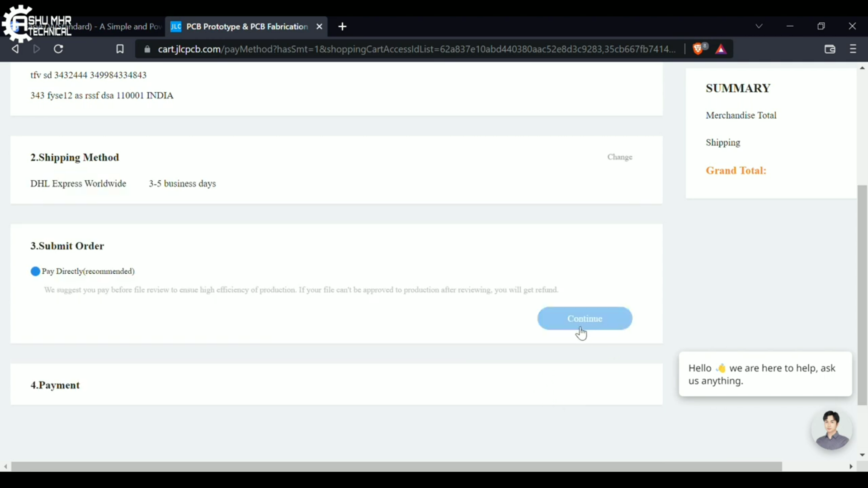Screen dimensions: 868x488
Task: Reload the JLCPCB checkout page
Action: tap(58, 49)
